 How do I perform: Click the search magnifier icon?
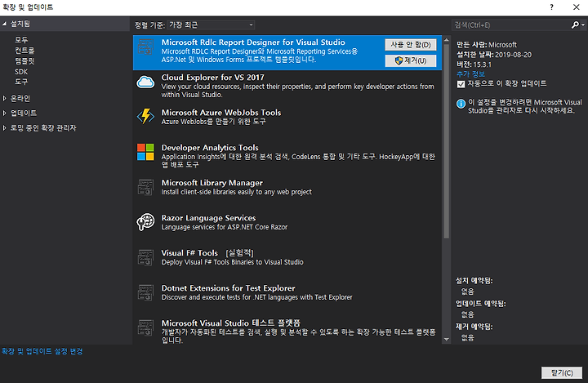[x=575, y=25]
